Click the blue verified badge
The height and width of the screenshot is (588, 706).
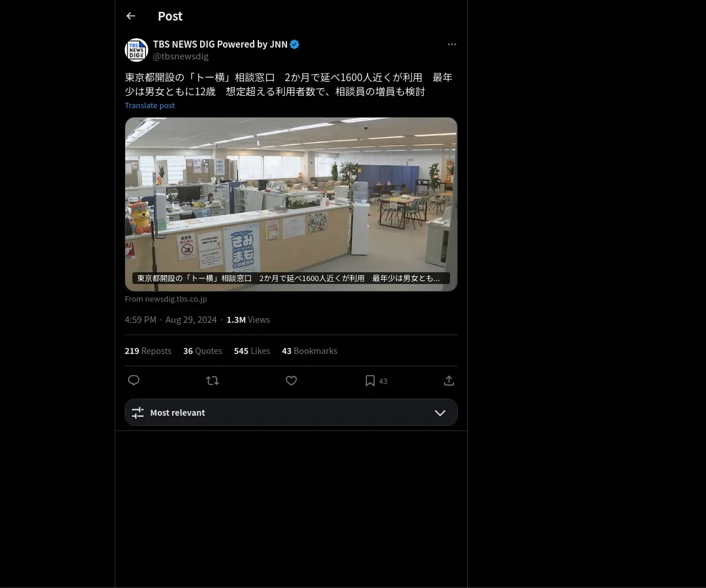click(295, 44)
